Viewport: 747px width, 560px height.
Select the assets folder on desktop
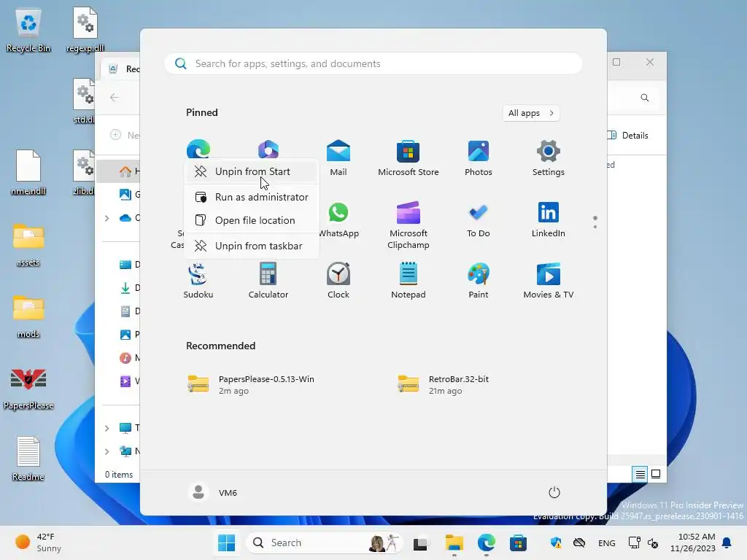click(28, 245)
